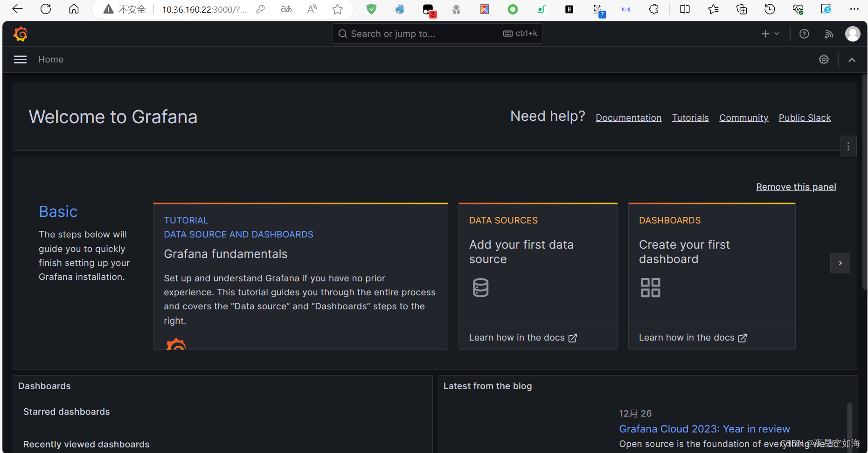Screen dimensions: 868x453
Task: Refresh the page in the browser
Action: point(46,9)
